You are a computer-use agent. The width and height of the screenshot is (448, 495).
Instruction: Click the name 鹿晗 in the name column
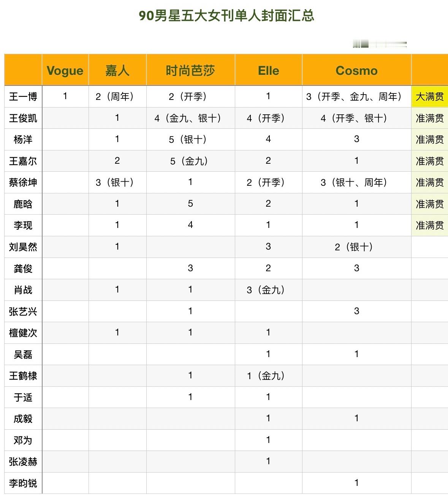click(22, 204)
